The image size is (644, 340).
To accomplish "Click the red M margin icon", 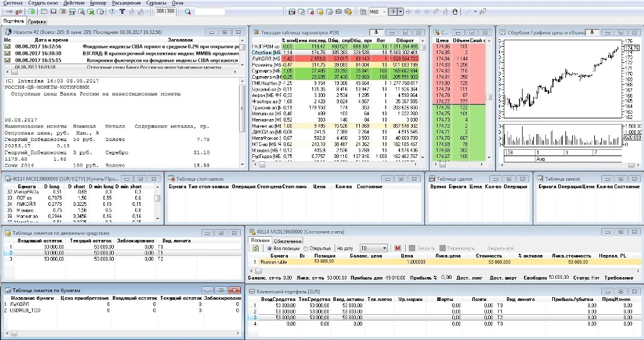I will (397, 248).
